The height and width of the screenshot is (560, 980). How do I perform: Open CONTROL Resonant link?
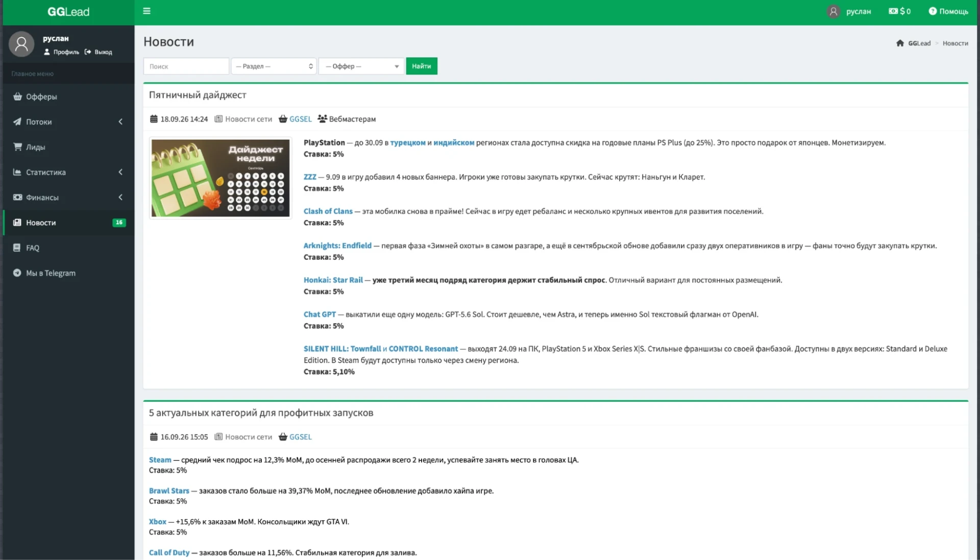coord(423,349)
